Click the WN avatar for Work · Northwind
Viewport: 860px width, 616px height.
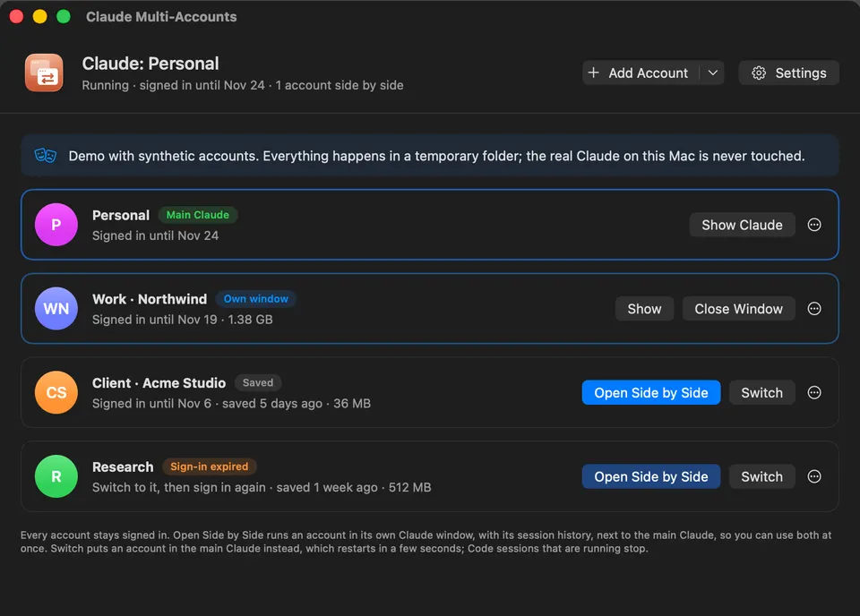point(56,309)
